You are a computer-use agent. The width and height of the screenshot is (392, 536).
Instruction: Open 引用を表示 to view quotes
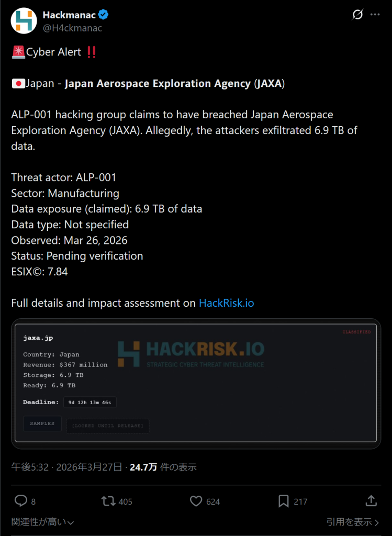pos(352,521)
